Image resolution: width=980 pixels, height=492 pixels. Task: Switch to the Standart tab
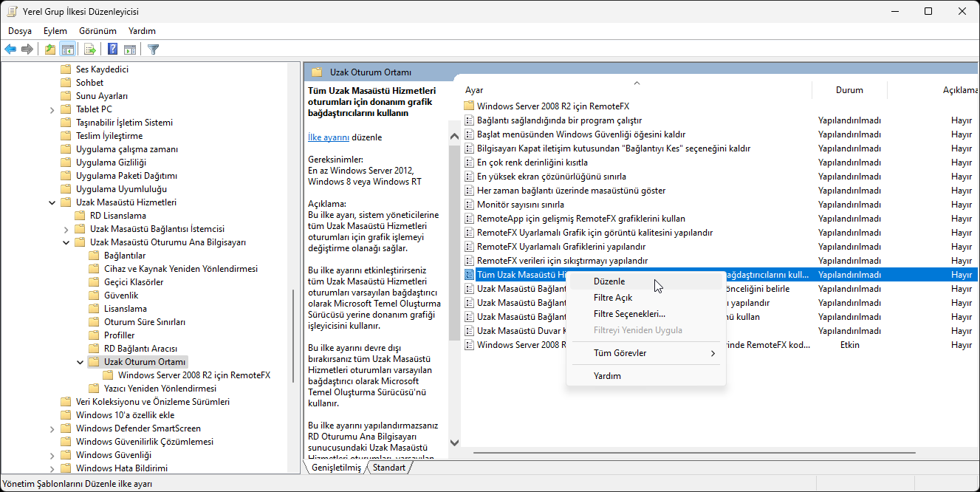point(388,468)
